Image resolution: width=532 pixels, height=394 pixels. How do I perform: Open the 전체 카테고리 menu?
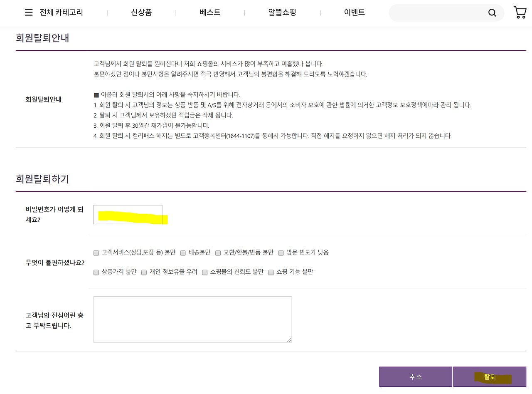[62, 12]
